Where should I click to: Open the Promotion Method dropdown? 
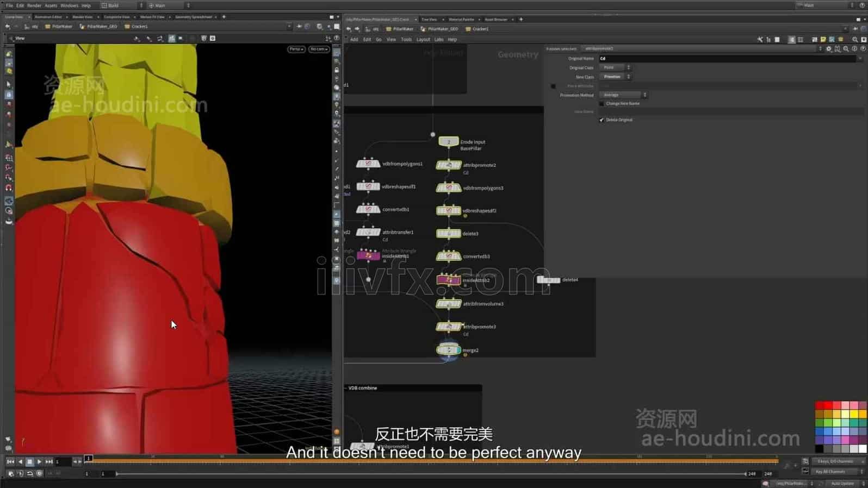click(623, 95)
